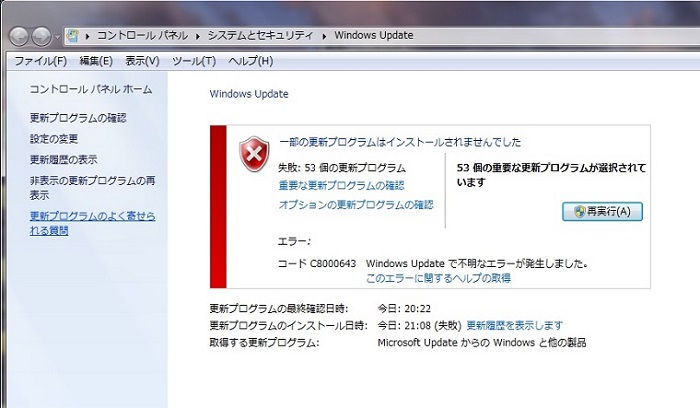Select システムとセキュリティ in the address breadcrumb
700x408 pixels.
(x=260, y=35)
